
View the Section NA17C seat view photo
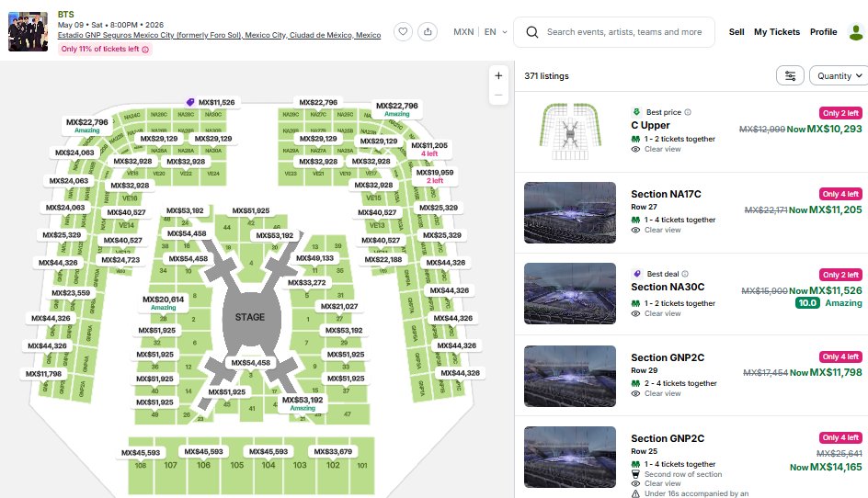pos(570,212)
